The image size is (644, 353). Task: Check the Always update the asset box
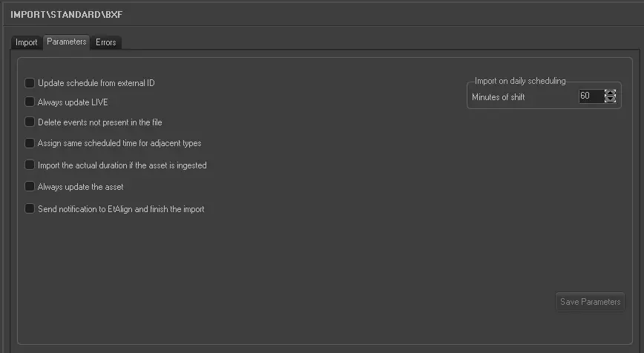[x=30, y=187]
